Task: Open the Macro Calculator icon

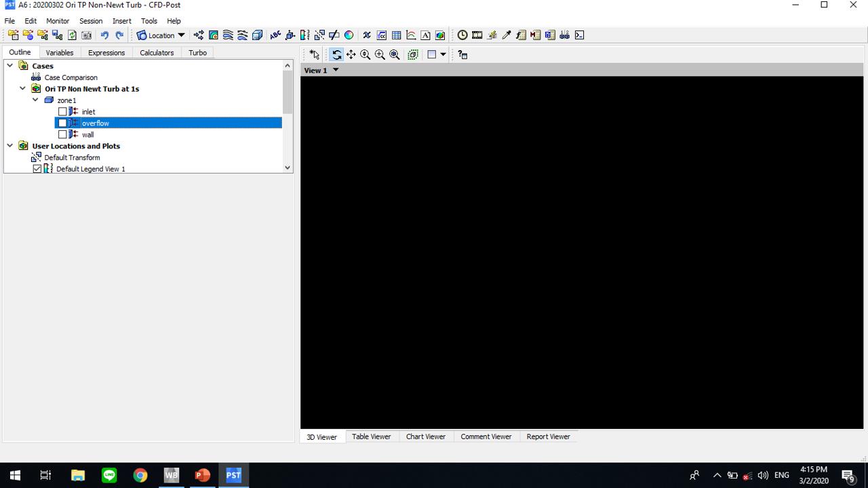Action: click(536, 35)
